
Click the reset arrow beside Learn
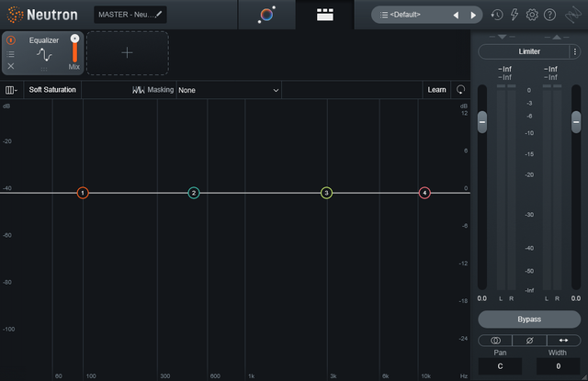(460, 90)
